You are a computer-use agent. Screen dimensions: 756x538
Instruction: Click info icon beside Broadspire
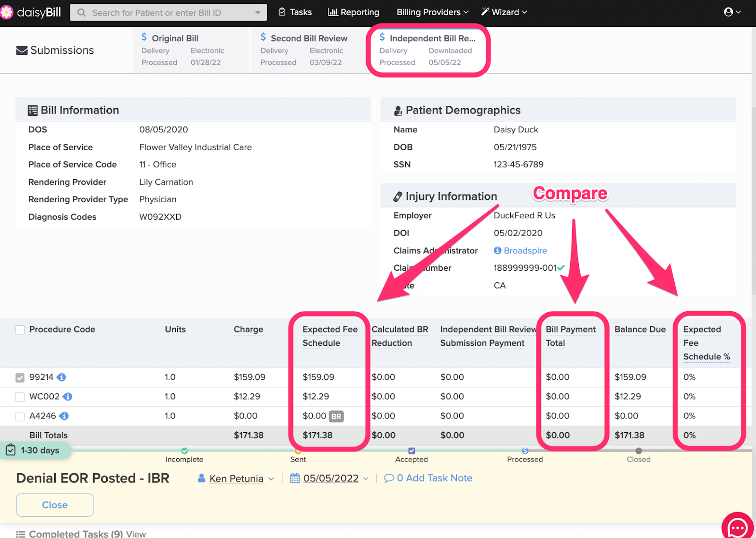click(x=498, y=250)
